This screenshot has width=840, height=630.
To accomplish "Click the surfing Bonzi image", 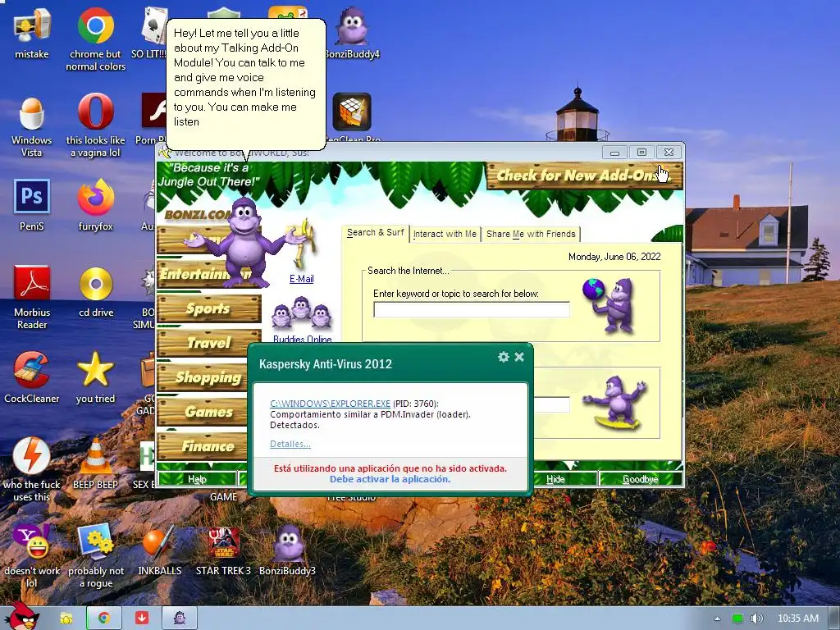I will coord(616,402).
